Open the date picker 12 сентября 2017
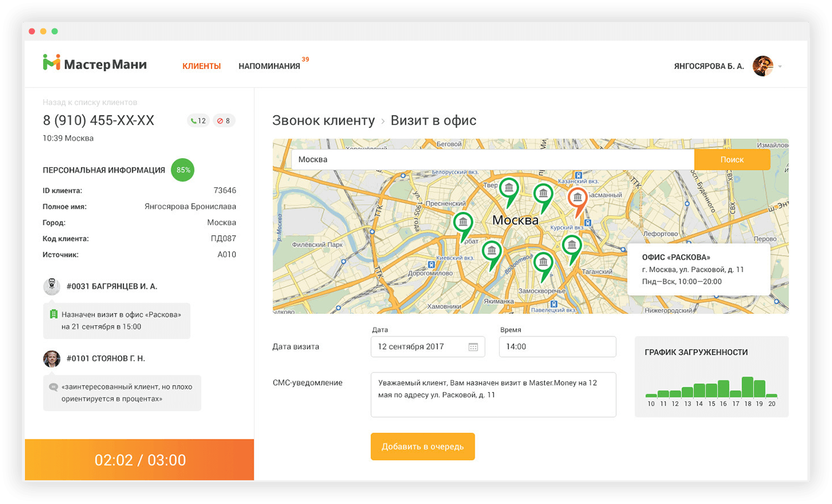Image resolution: width=832 pixels, height=504 pixels. [421, 347]
